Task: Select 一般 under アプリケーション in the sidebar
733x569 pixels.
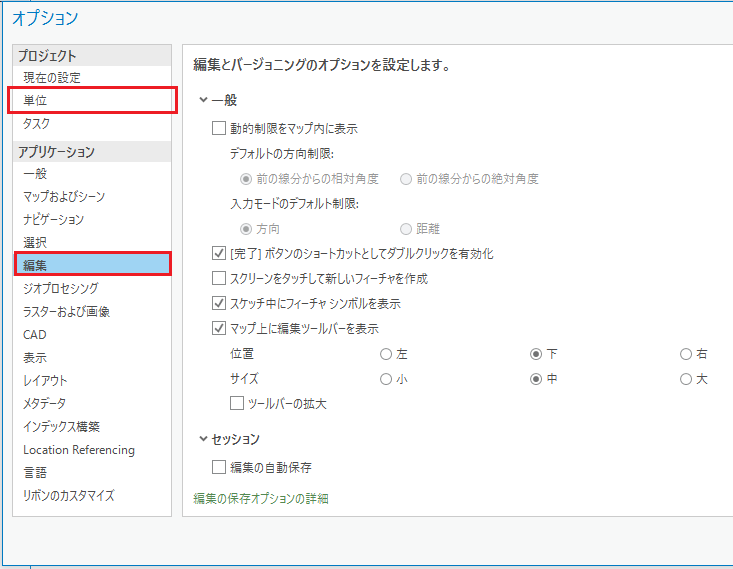Action: (92, 173)
